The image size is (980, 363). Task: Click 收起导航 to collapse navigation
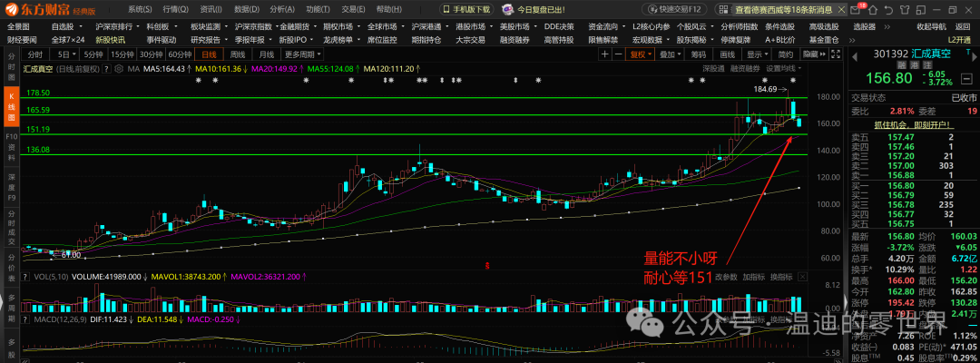(931, 27)
